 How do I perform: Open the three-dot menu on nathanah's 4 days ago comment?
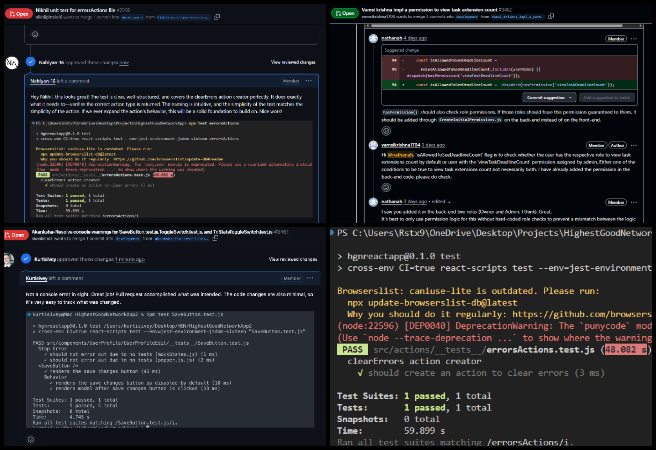click(x=633, y=38)
